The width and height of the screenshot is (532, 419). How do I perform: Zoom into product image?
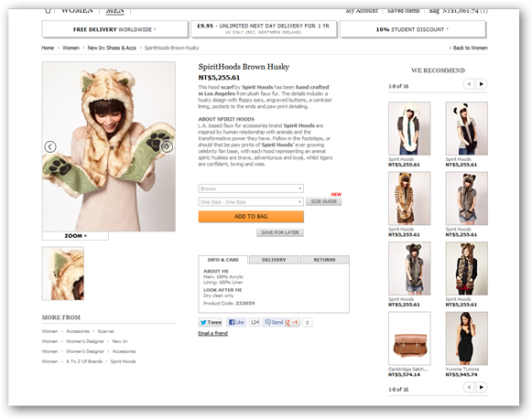[75, 236]
